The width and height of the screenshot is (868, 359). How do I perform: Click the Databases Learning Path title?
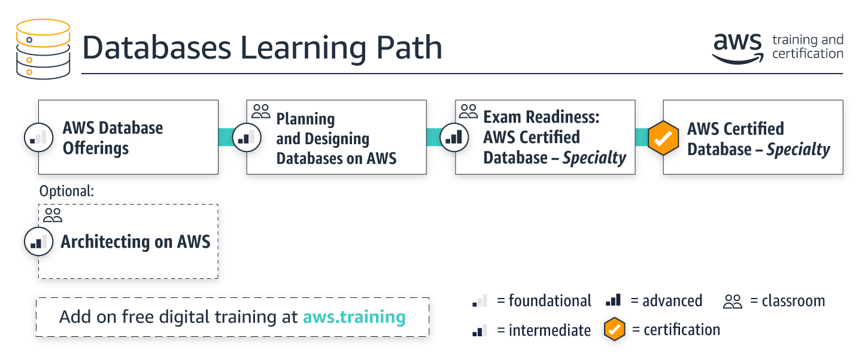[x=262, y=48]
